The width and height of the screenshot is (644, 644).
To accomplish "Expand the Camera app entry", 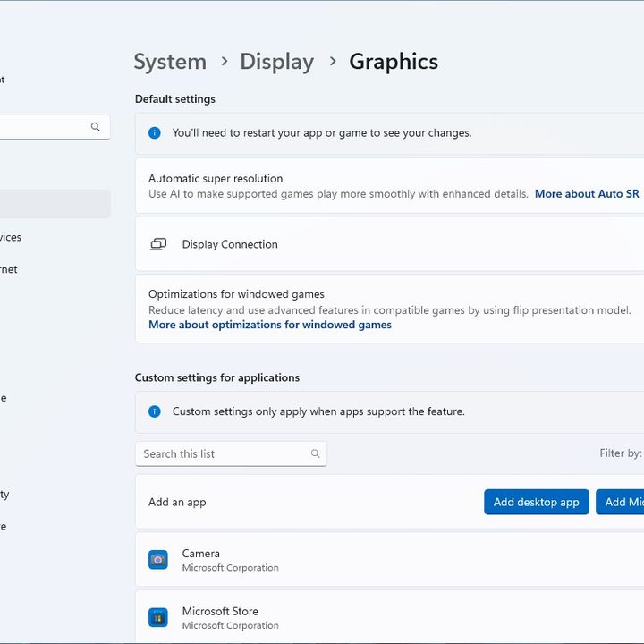I will 390,559.
